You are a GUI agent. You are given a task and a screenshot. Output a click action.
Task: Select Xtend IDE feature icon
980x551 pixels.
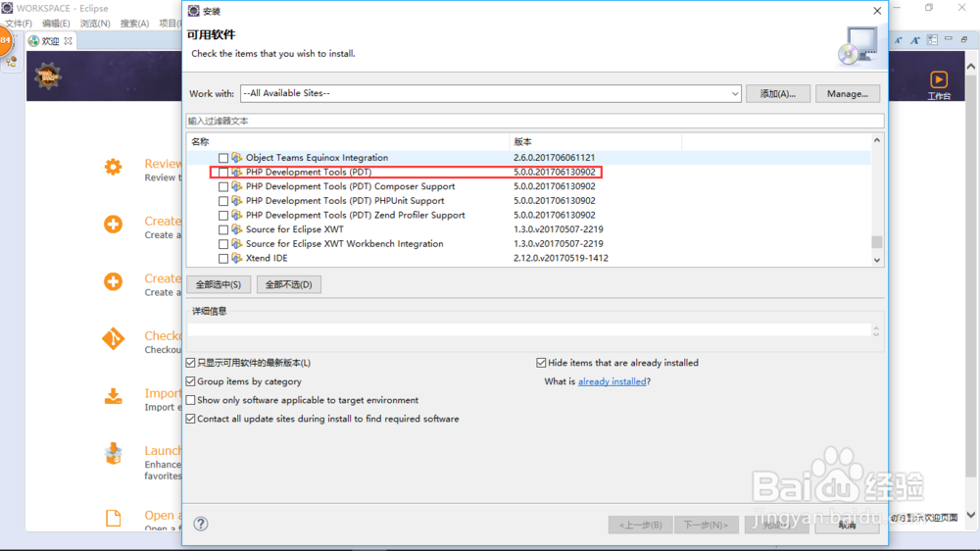(x=237, y=258)
